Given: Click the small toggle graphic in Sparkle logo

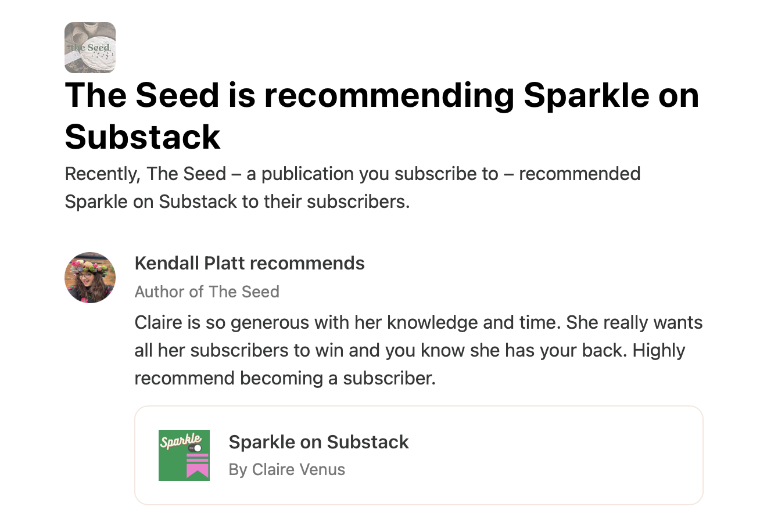Looking at the screenshot, I should tap(196, 448).
